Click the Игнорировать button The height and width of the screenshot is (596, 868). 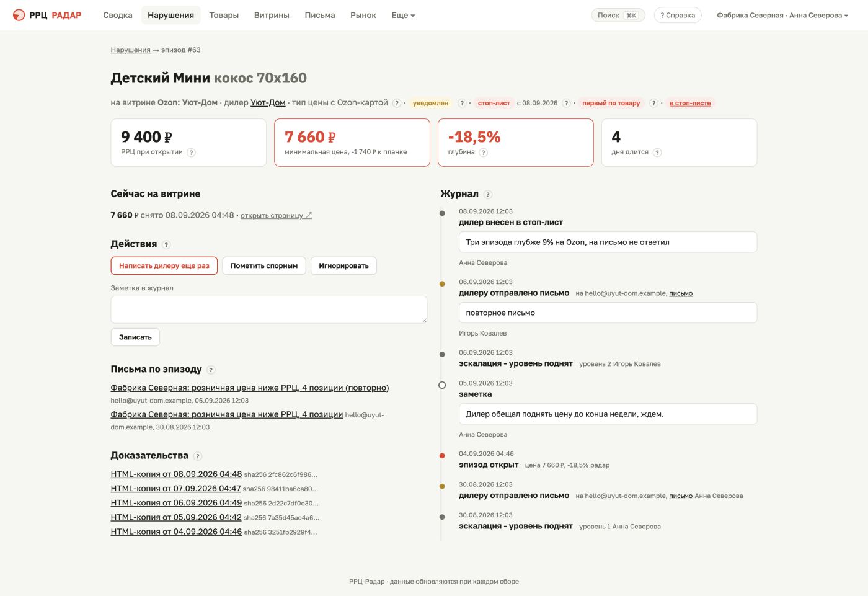coord(343,265)
